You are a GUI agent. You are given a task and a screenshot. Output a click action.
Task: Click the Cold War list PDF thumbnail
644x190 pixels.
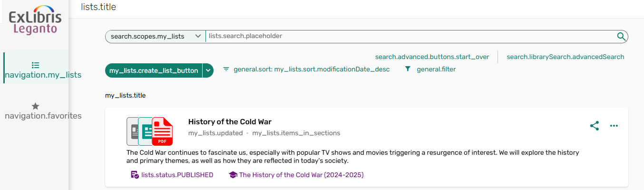pyautogui.click(x=162, y=131)
